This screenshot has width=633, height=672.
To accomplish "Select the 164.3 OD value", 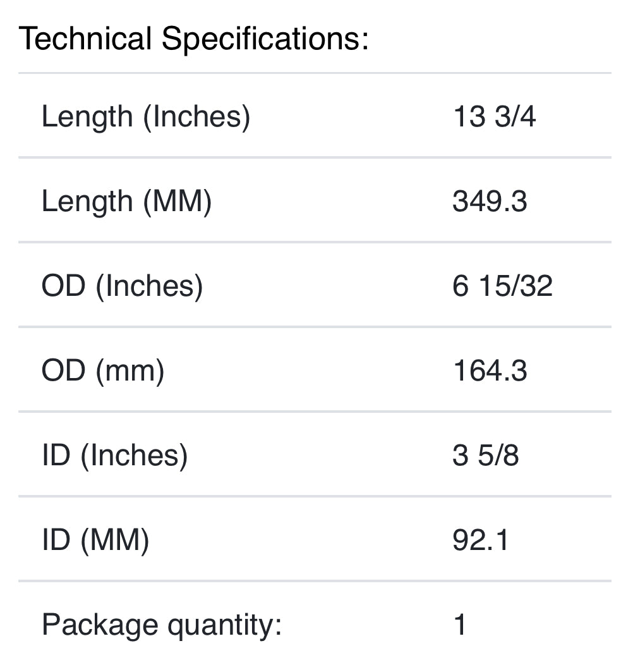I will [490, 370].
